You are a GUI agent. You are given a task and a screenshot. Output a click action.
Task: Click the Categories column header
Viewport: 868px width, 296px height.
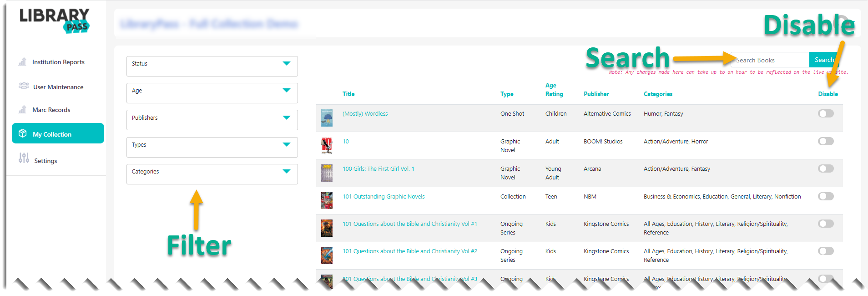point(658,94)
